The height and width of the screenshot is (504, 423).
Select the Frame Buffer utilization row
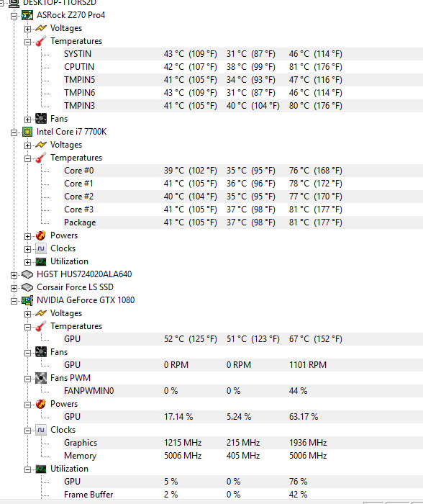pyautogui.click(x=243, y=495)
